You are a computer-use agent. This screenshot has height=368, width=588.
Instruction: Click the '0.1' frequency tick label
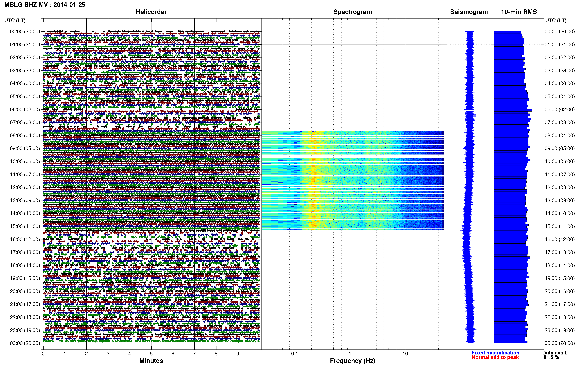(295, 354)
